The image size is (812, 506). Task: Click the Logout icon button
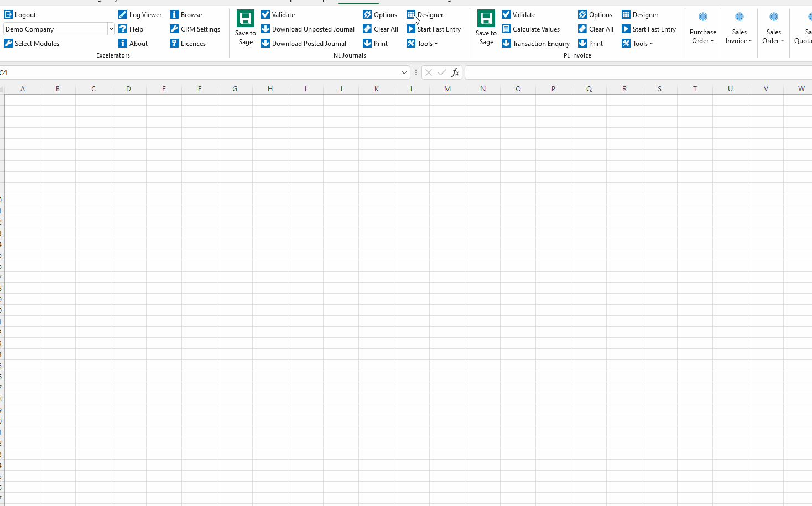[8, 15]
